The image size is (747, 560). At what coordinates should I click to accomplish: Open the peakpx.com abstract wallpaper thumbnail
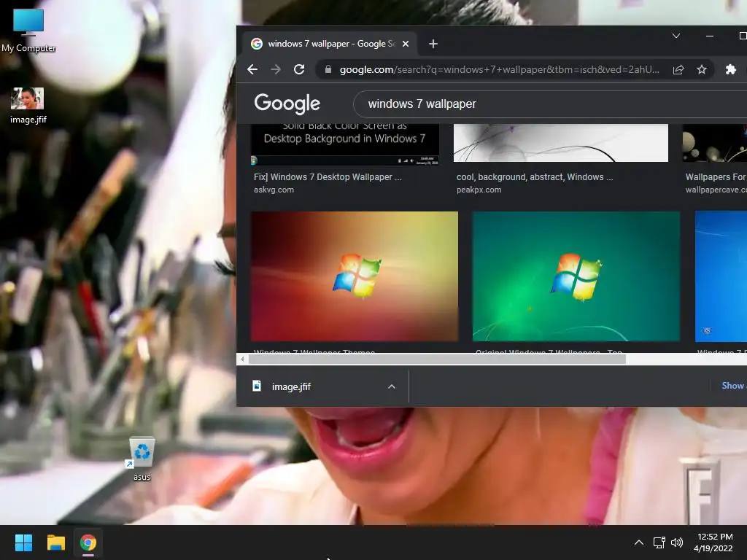pyautogui.click(x=561, y=143)
